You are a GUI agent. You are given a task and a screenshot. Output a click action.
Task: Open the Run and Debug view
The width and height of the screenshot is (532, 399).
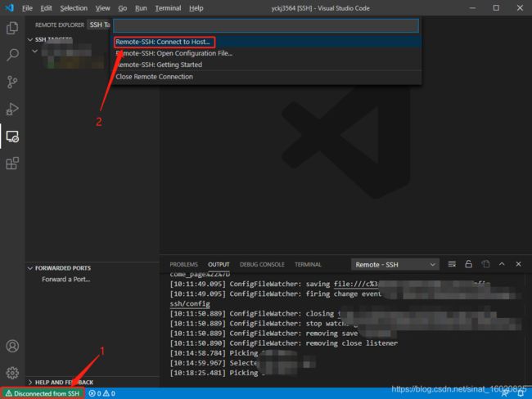pyautogui.click(x=12, y=110)
